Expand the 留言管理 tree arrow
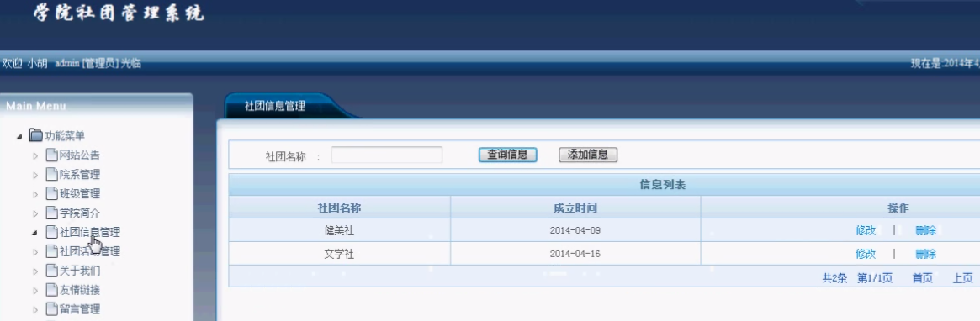This screenshot has width=980, height=321. tap(35, 310)
